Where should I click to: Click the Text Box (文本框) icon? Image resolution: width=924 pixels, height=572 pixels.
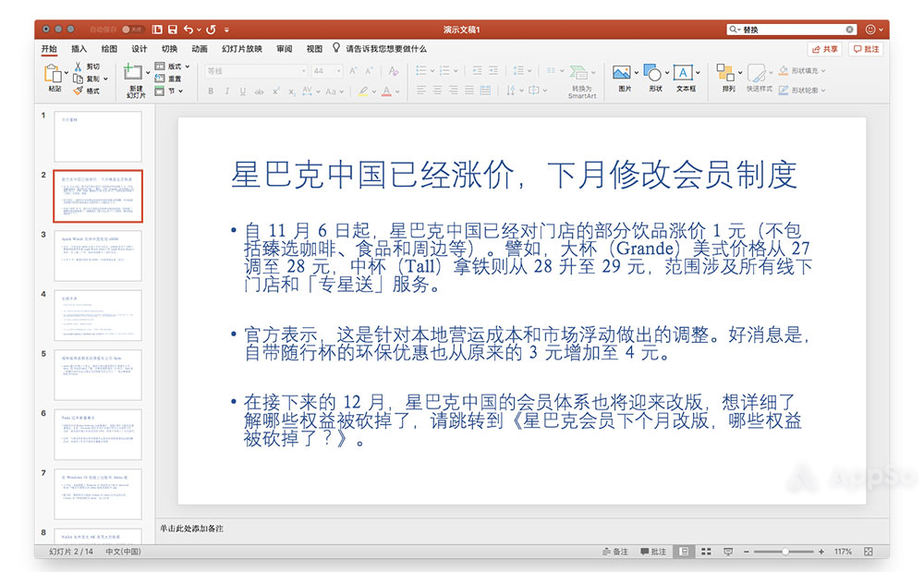click(x=683, y=72)
